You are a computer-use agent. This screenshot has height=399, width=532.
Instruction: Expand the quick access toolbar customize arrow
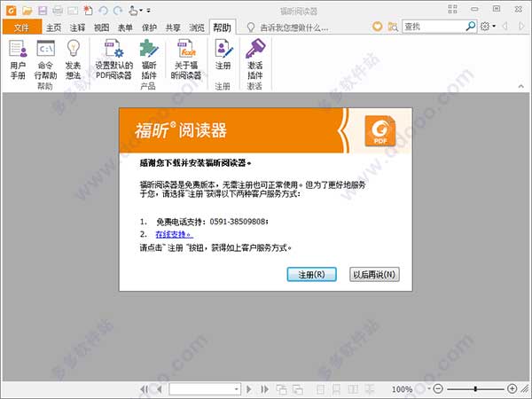click(x=149, y=11)
